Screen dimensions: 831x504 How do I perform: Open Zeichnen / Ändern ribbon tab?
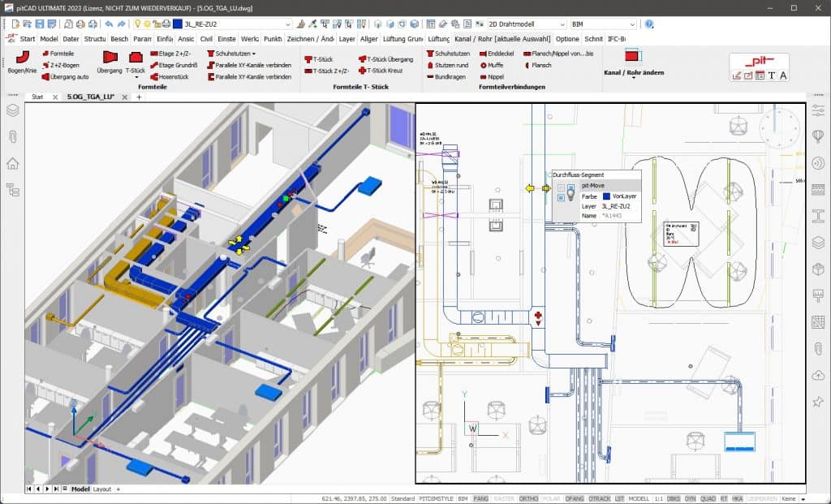pyautogui.click(x=311, y=39)
